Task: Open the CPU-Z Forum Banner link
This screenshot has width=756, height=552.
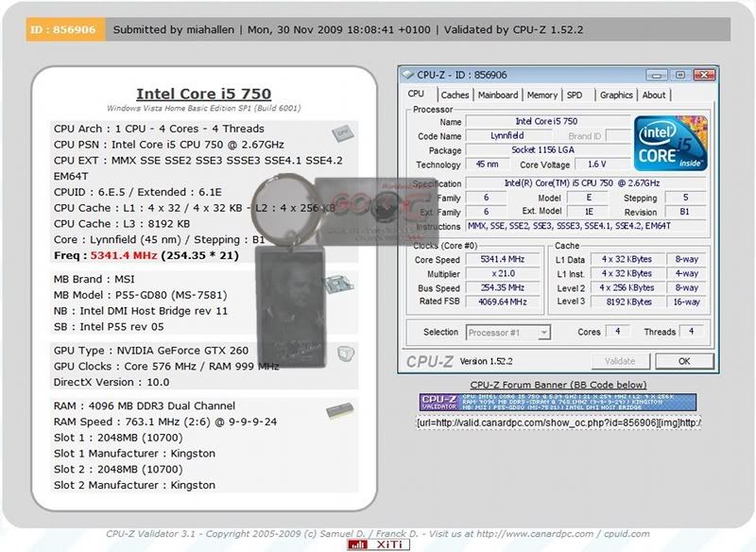Action: tap(558, 385)
